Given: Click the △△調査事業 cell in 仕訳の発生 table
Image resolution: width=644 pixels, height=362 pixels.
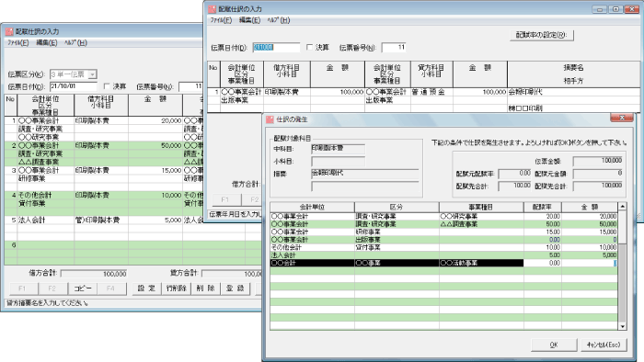Looking at the screenshot, I should point(481,224).
